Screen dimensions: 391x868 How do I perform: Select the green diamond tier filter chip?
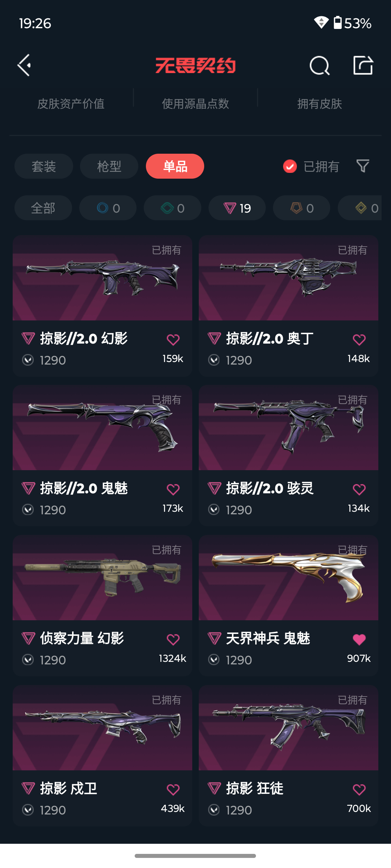(x=172, y=208)
